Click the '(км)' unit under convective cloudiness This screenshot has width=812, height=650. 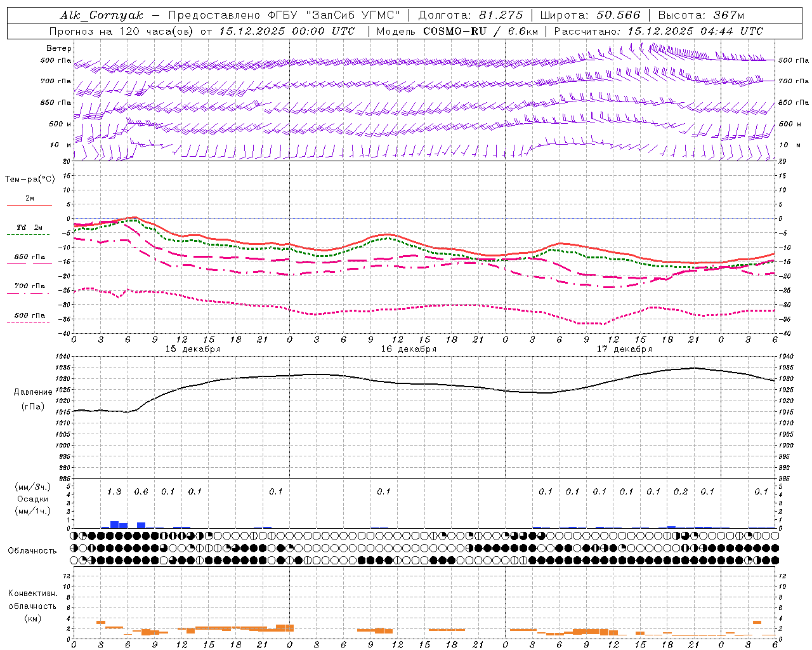coord(33,618)
